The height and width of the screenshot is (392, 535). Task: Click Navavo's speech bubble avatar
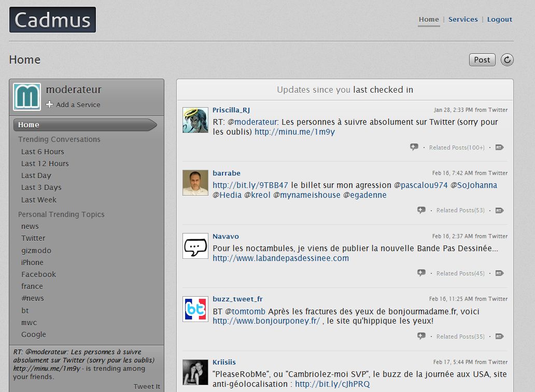[x=195, y=246]
